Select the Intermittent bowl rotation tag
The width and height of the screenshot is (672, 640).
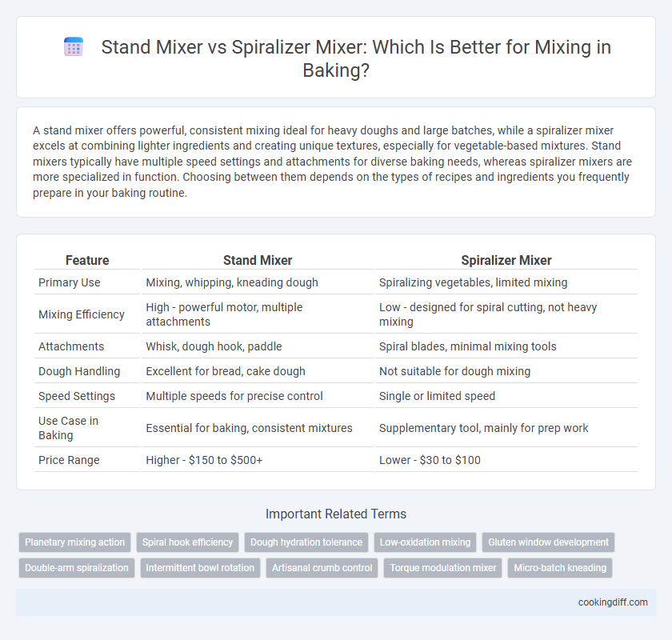200,568
